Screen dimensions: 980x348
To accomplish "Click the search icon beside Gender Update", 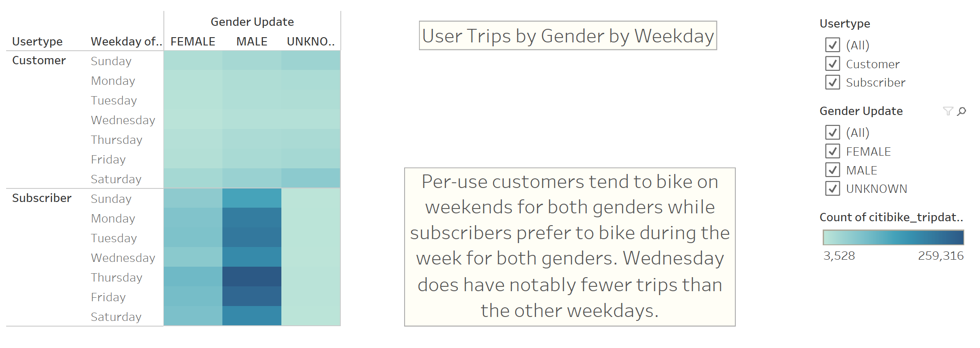I will click(960, 111).
